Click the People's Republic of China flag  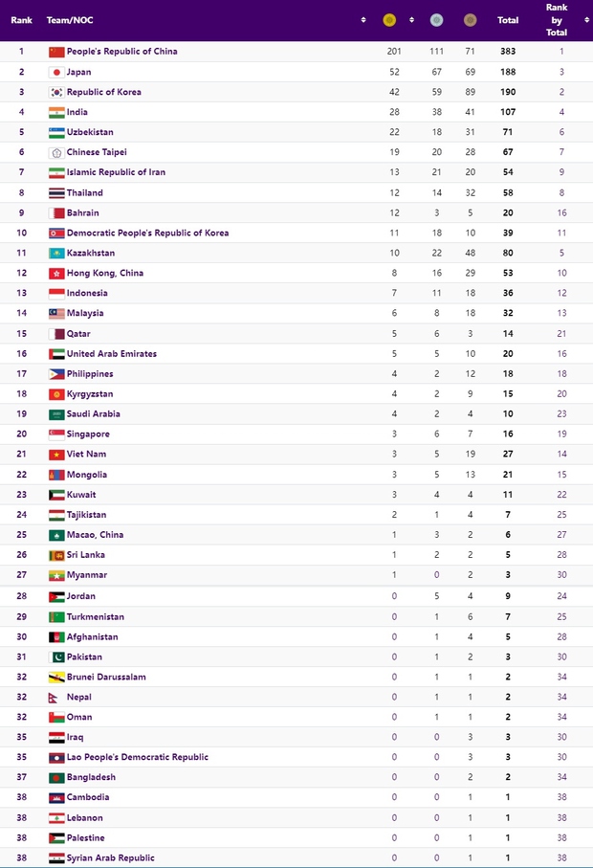pyautogui.click(x=56, y=52)
